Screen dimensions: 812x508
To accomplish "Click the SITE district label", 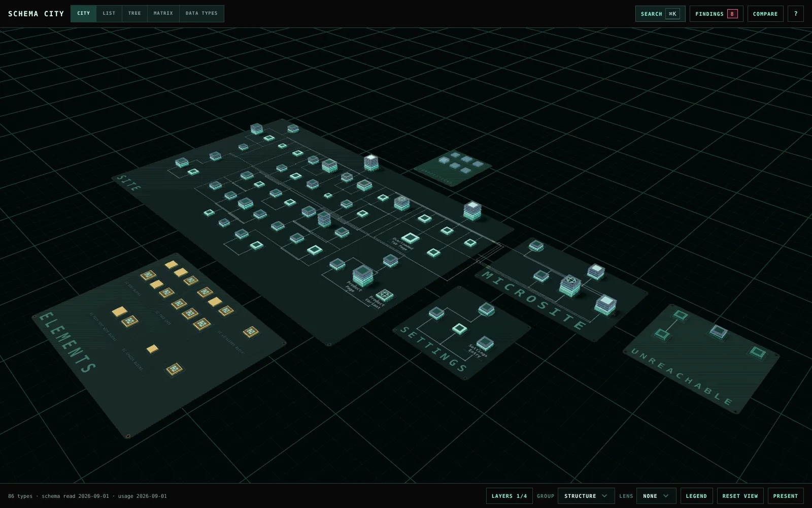I will point(129,182).
